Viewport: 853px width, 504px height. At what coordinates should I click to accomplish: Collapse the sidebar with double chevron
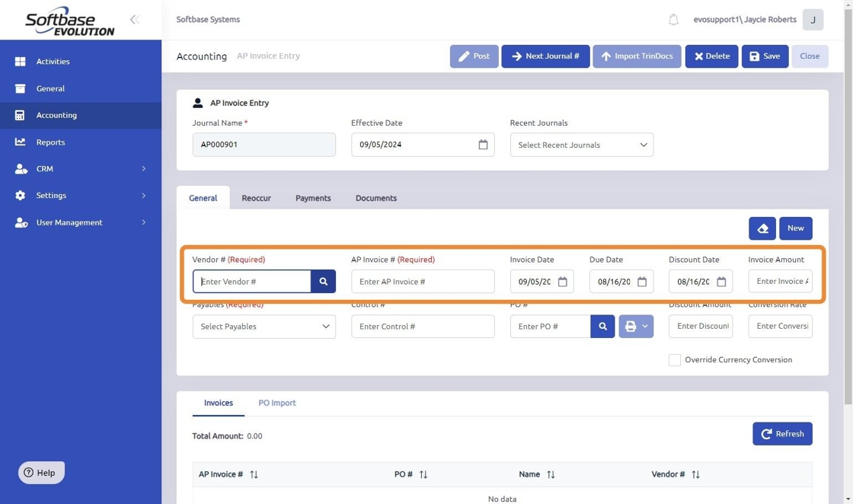coord(135,20)
